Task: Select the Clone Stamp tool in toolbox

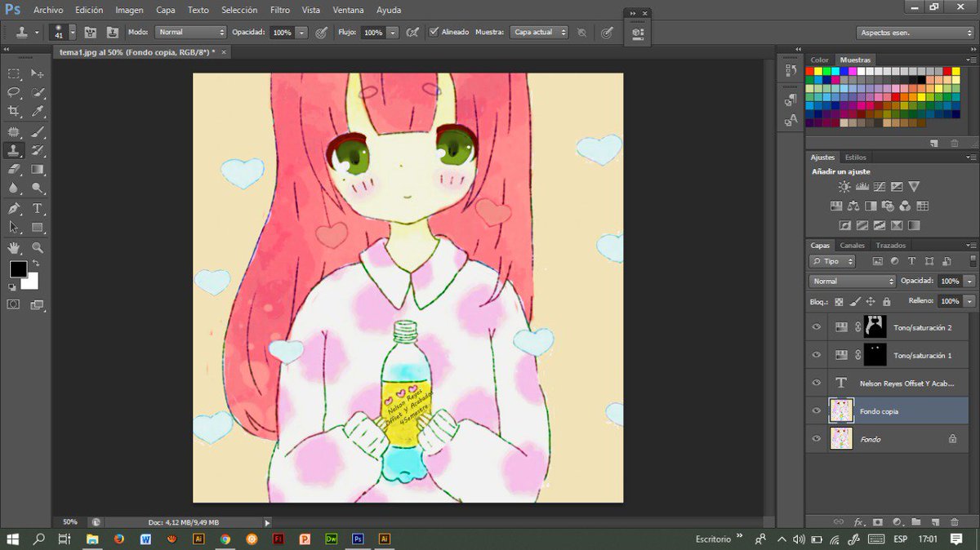Action: [x=14, y=150]
